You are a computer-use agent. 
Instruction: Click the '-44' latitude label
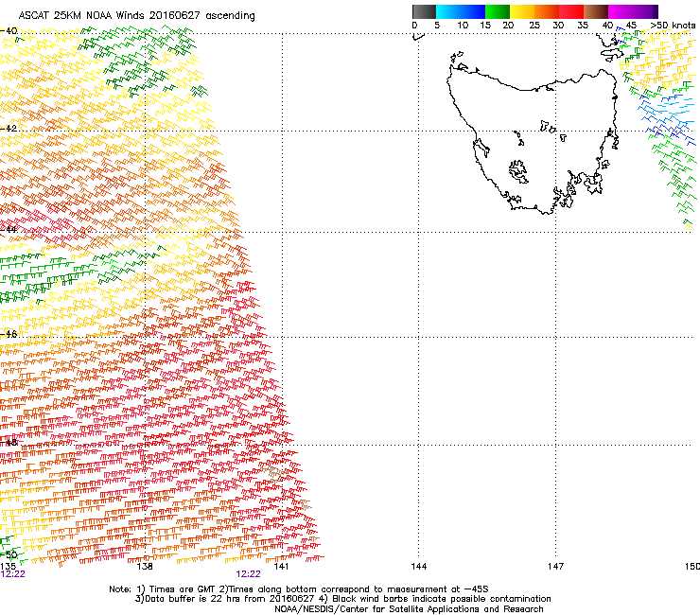click(x=9, y=230)
